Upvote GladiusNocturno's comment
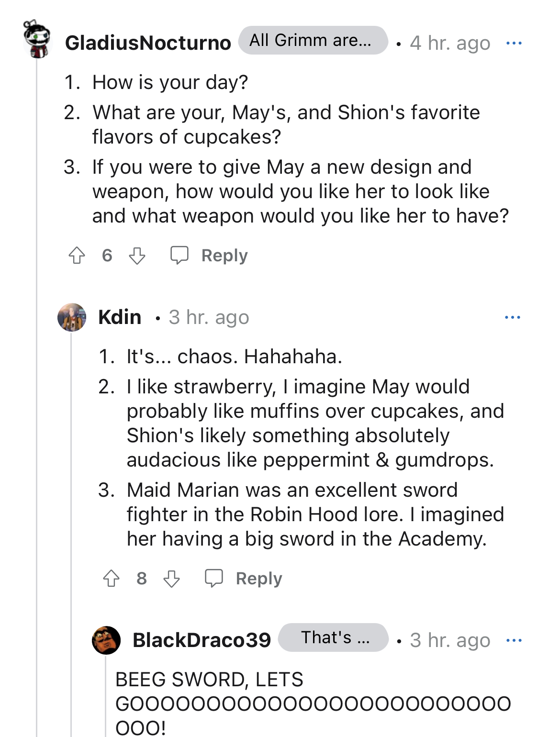Screen dimensions: 560x737 [77, 256]
